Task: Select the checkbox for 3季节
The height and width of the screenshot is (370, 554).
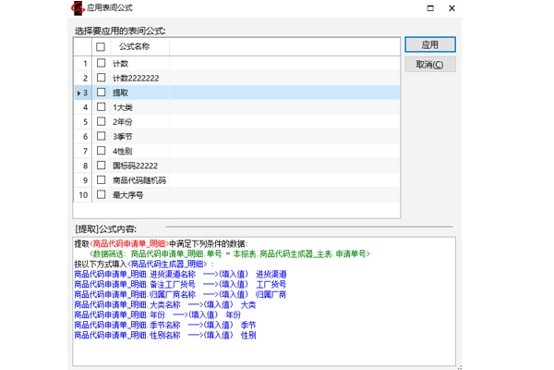Action: point(101,136)
